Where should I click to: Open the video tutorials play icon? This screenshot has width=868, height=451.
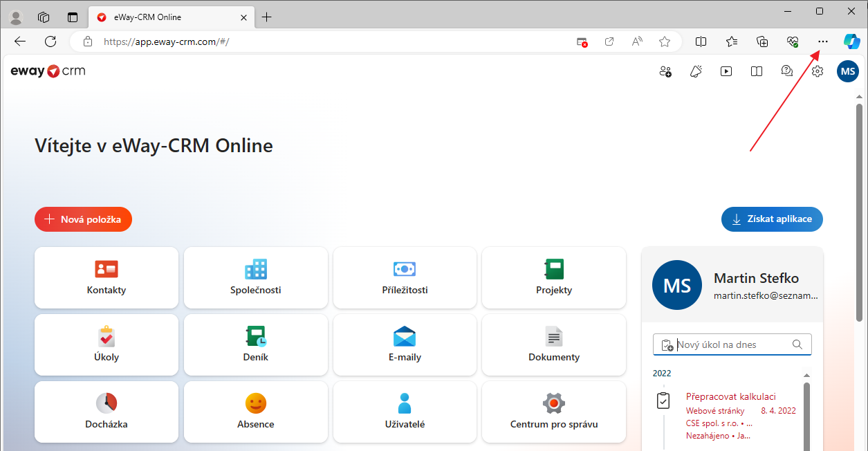726,71
